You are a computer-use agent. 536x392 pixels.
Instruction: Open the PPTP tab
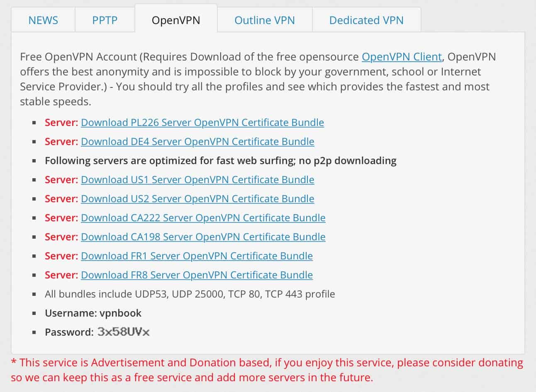pyautogui.click(x=105, y=20)
